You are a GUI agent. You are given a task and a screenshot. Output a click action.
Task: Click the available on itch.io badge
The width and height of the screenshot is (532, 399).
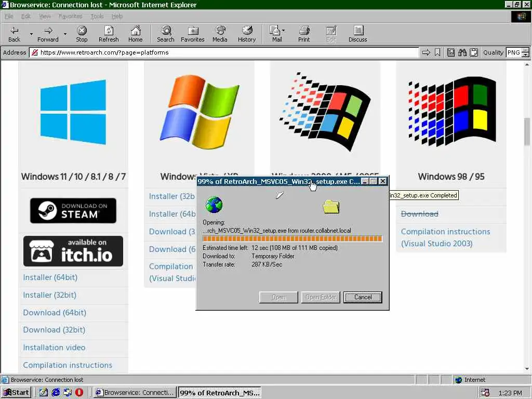coord(73,251)
